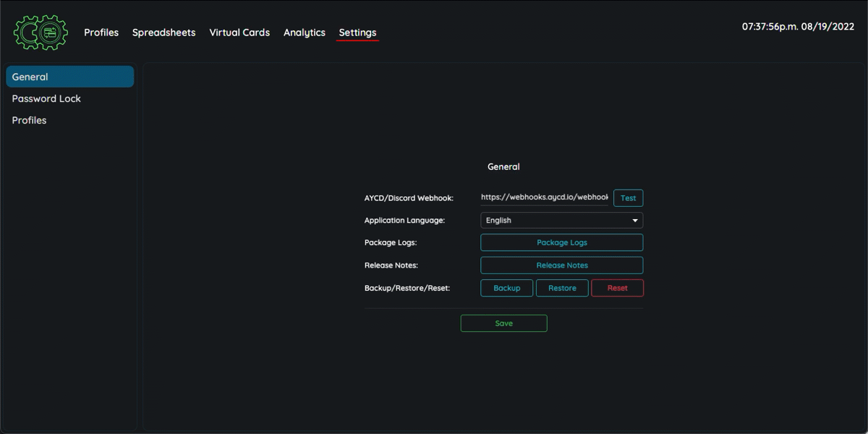Screen dimensions: 868x434
Task: Switch to the Spreadsheets tab
Action: point(163,33)
